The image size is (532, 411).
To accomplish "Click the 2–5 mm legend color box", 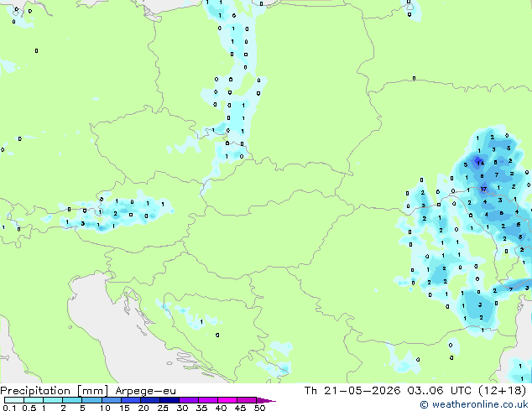I will click(72, 400).
